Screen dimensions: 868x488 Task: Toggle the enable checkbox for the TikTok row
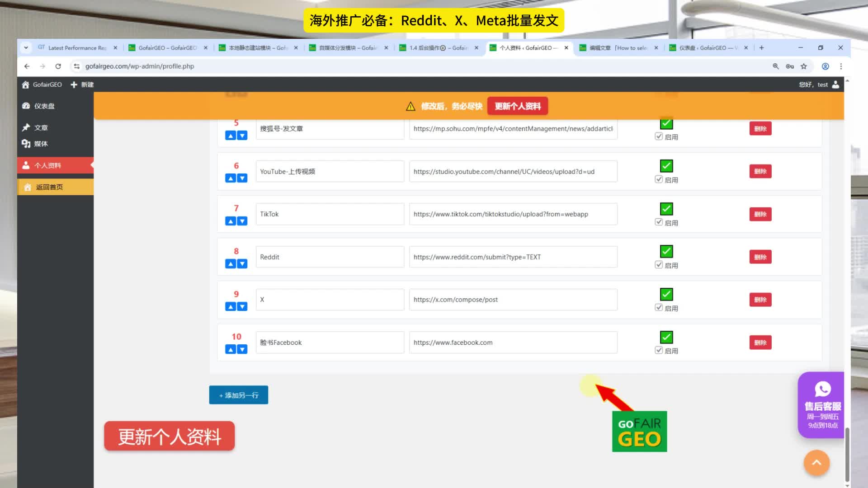click(x=659, y=222)
